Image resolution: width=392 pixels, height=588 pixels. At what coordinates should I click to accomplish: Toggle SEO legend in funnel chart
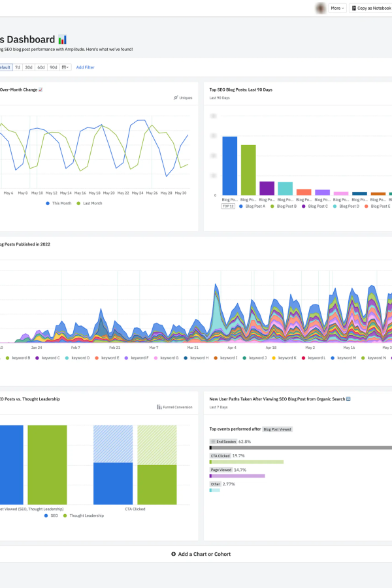[51, 515]
